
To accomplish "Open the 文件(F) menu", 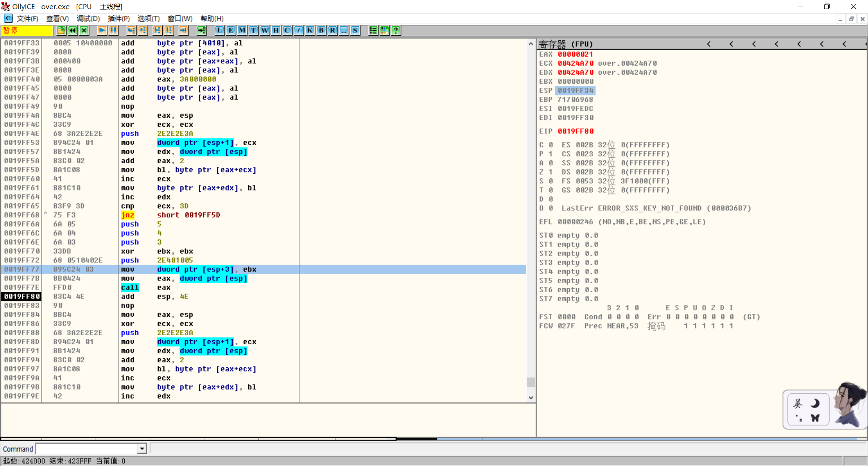I will click(x=28, y=19).
